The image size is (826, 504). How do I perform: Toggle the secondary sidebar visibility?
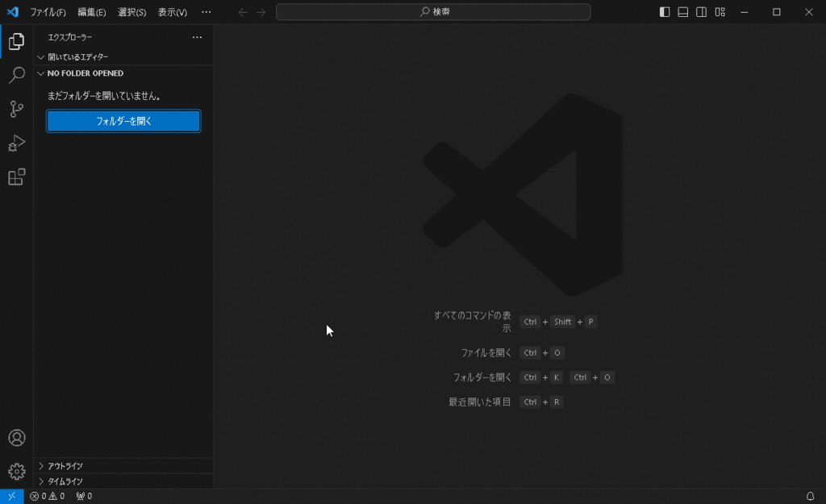702,12
